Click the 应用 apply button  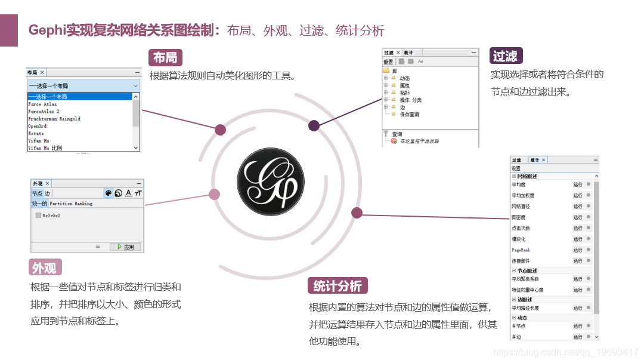click(126, 247)
